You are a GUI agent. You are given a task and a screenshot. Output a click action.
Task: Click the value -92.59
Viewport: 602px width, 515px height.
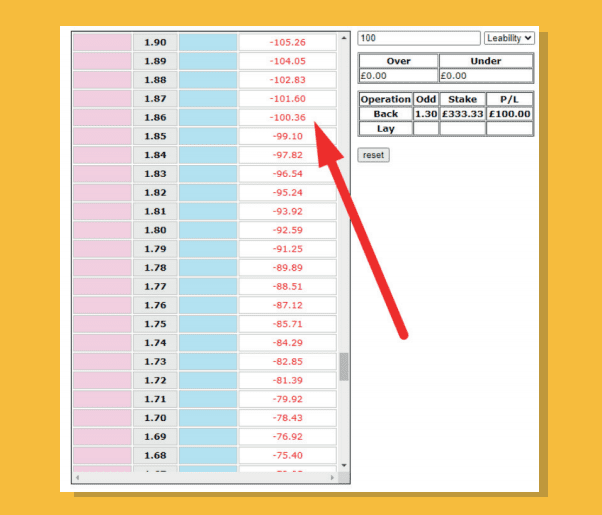(288, 230)
